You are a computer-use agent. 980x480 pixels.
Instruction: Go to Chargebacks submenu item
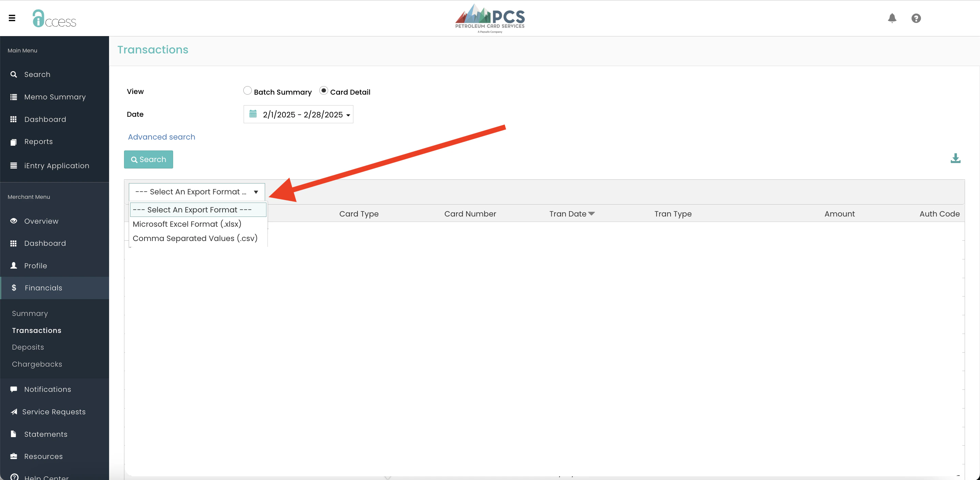tap(37, 364)
